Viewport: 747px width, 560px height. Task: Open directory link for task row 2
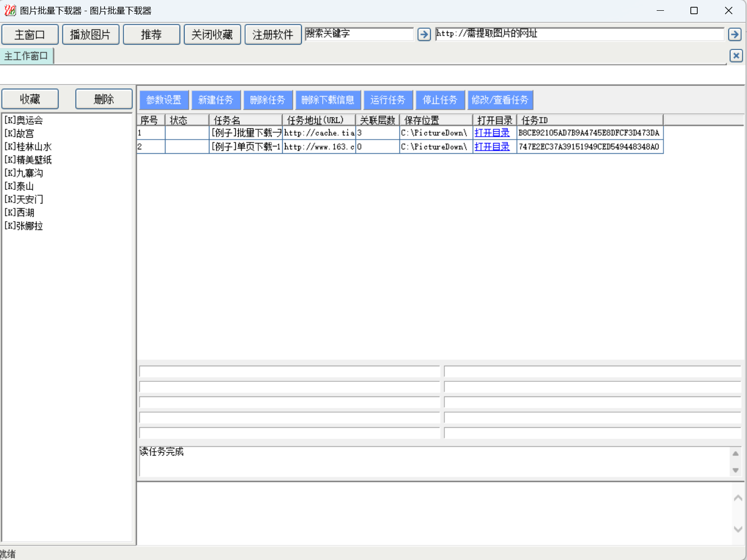pyautogui.click(x=492, y=146)
